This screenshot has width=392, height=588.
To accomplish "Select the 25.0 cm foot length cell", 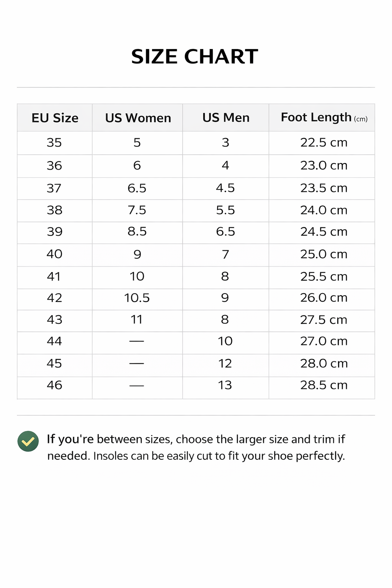I will coord(323,254).
